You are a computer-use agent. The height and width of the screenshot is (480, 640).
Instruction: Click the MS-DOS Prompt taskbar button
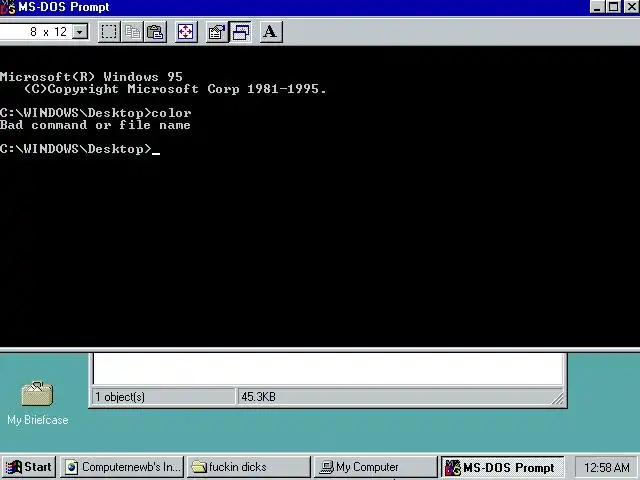502,467
